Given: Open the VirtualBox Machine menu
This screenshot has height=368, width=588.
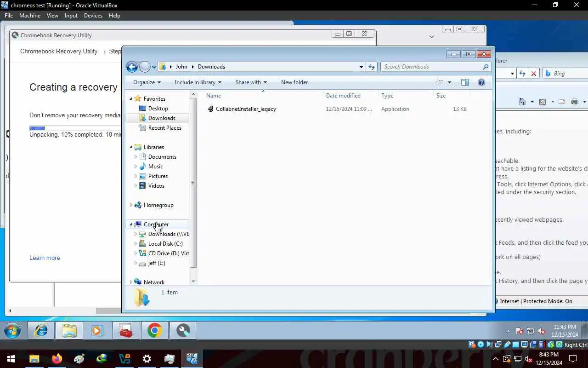Looking at the screenshot, I should pos(30,16).
